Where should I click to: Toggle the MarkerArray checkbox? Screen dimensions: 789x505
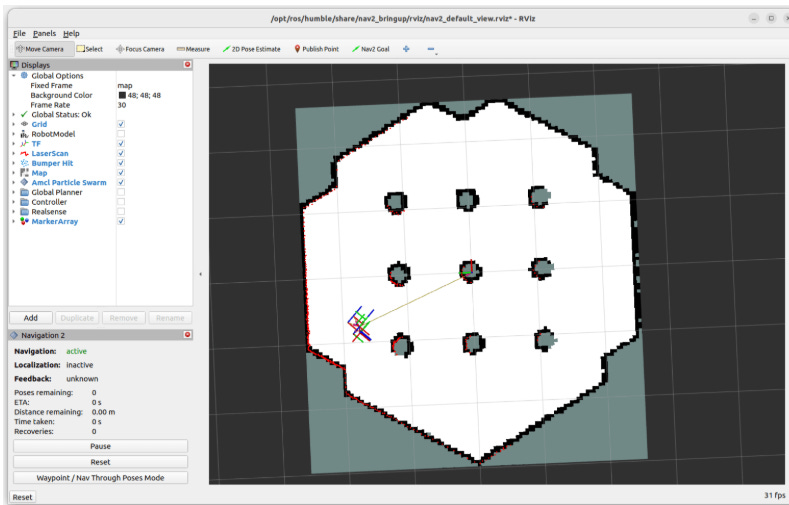coord(121,221)
